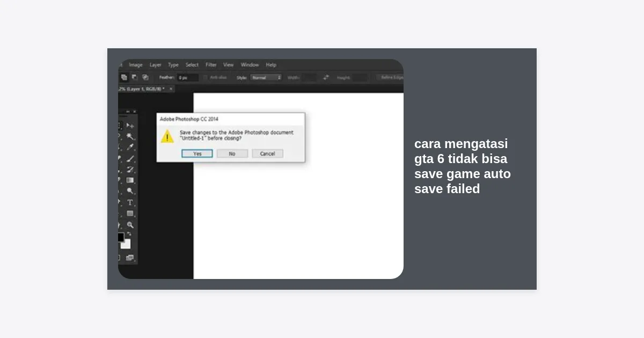Click the Add to selection mode icon
This screenshot has width=644, height=338.
coord(124,77)
